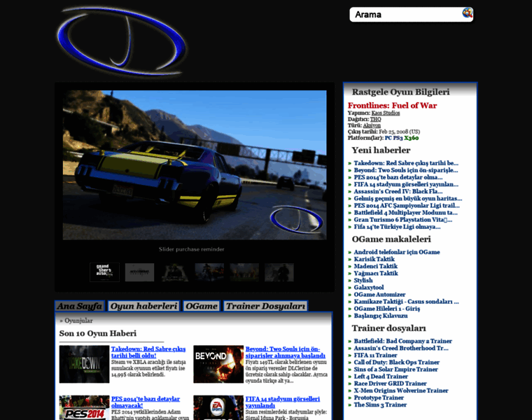The image size is (532, 420).
Task: Select the sixth slider thumbnail
Action: [279, 272]
